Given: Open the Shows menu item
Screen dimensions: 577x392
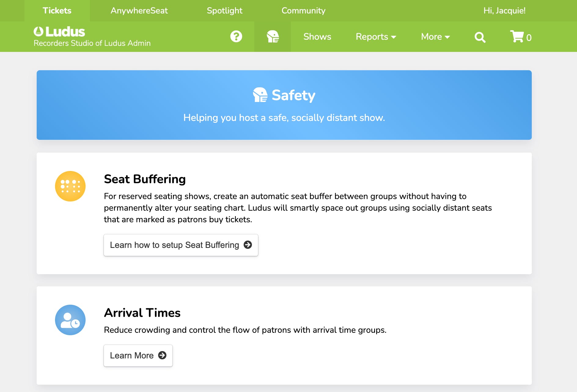Looking at the screenshot, I should 317,37.
